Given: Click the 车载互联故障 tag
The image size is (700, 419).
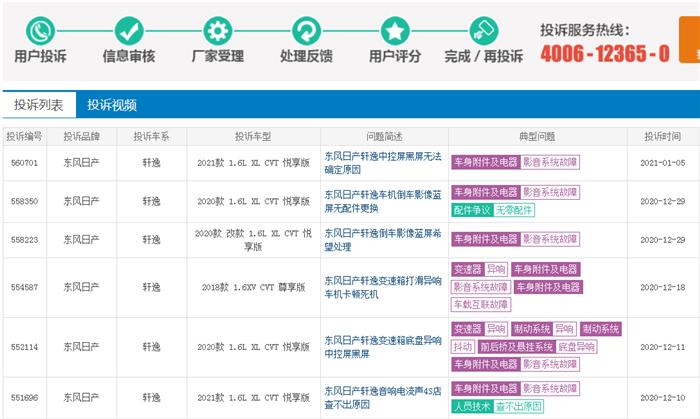Looking at the screenshot, I should click(x=481, y=305).
